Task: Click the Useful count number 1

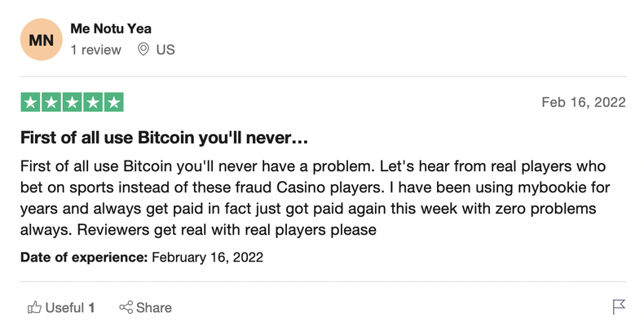Action: [x=92, y=307]
